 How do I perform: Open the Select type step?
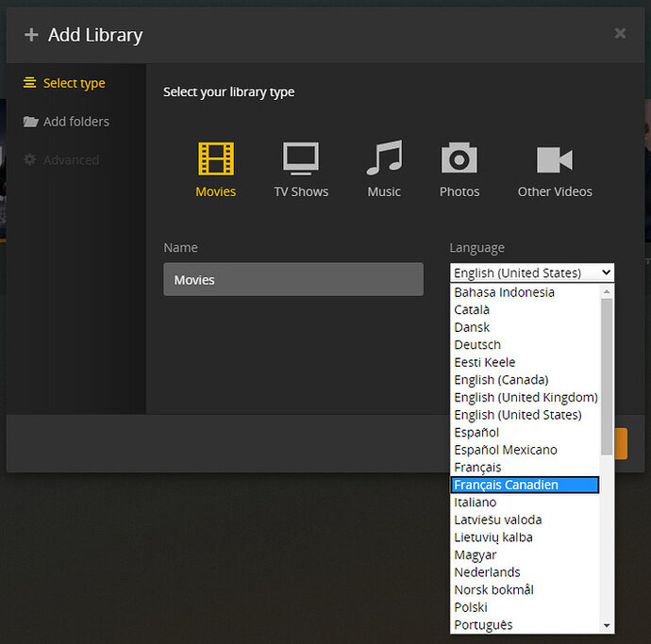(64, 83)
